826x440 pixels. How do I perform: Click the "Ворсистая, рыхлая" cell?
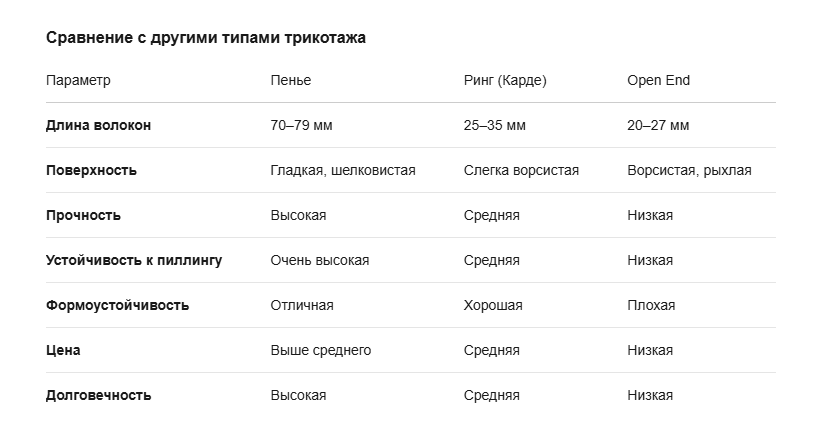click(x=689, y=170)
